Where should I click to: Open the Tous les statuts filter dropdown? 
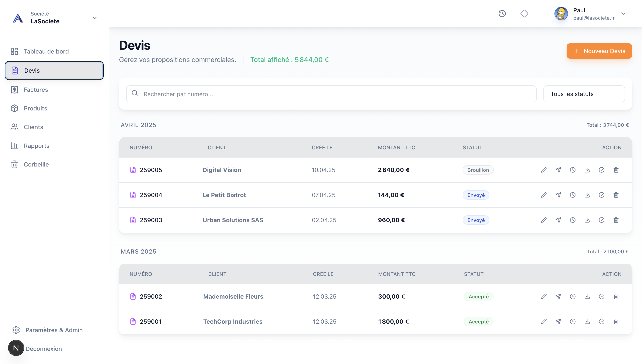point(584,94)
